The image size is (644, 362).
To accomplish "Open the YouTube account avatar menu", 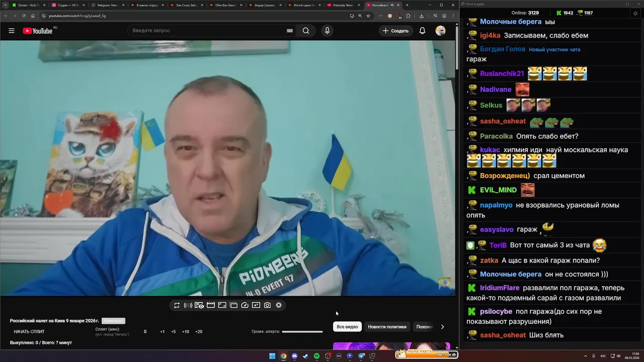I will (x=440, y=31).
